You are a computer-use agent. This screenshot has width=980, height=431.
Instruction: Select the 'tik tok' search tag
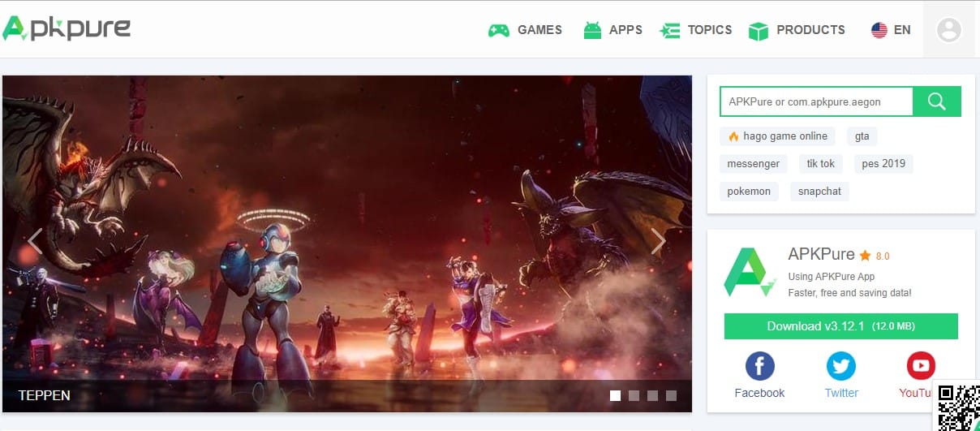click(821, 164)
